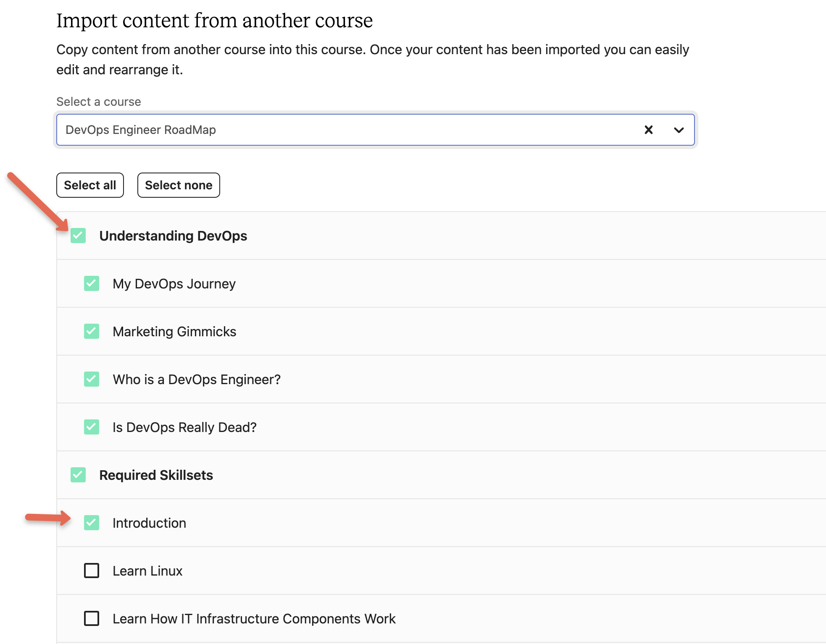This screenshot has width=826, height=644.
Task: Uncheck the Introduction lesson checkbox
Action: coord(92,523)
